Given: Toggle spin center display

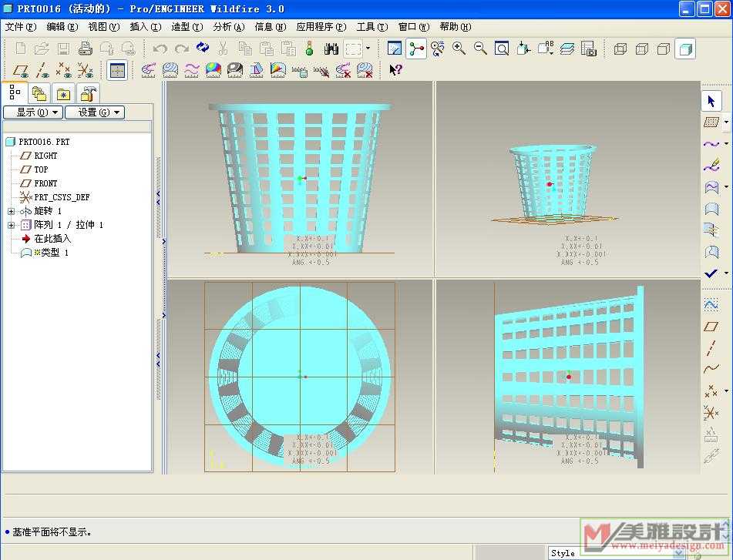Looking at the screenshot, I should click(416, 49).
